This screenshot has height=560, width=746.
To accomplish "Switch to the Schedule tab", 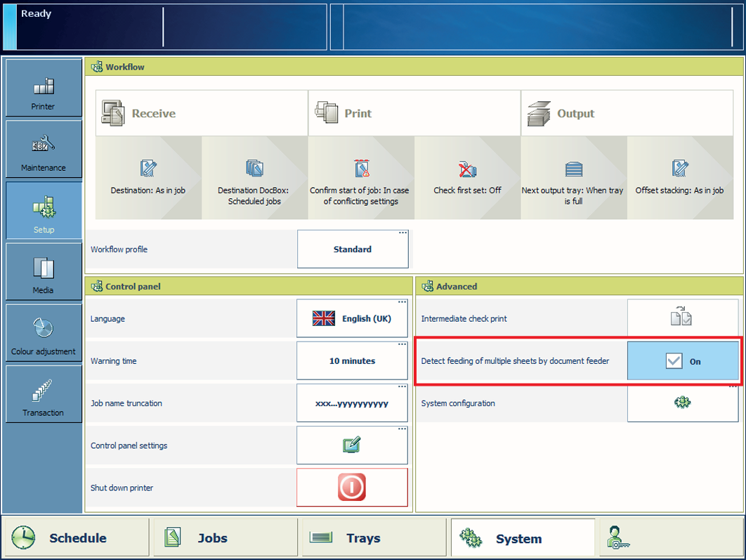I will 76,538.
